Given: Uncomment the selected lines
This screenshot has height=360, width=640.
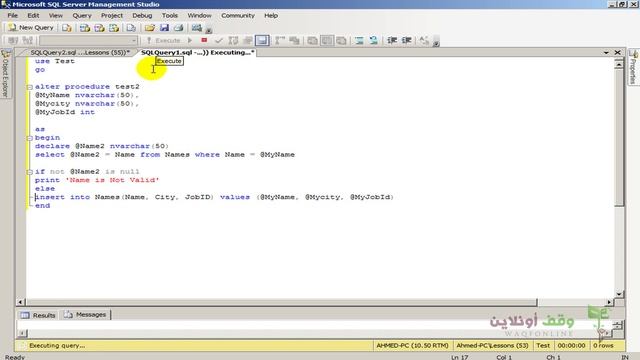Looking at the screenshot, I should (x=373, y=40).
